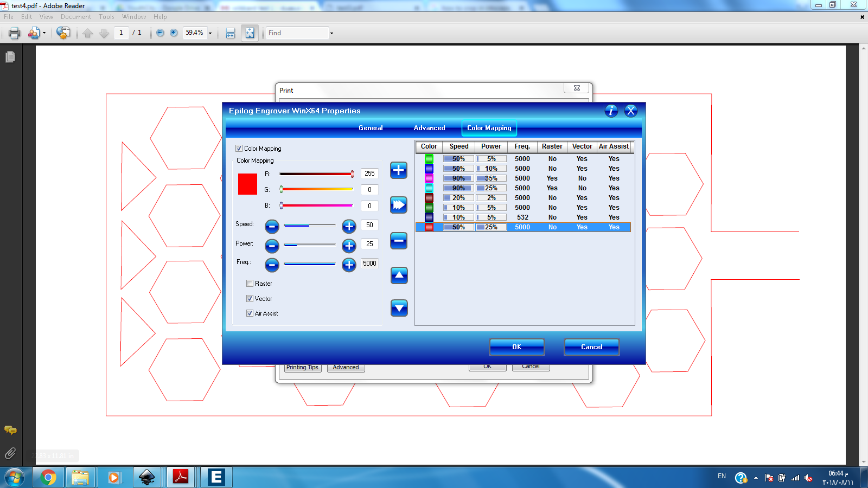Open the Comments panel speech bubble icon
Screen dimensions: 868x488
pyautogui.click(x=10, y=431)
